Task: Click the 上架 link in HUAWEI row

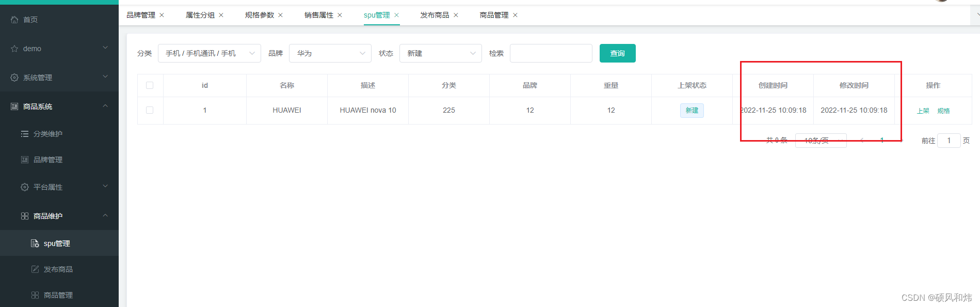Action: point(923,111)
